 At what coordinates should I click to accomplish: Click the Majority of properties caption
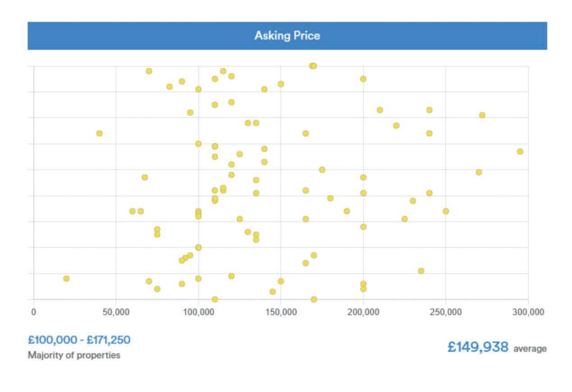pos(74,355)
